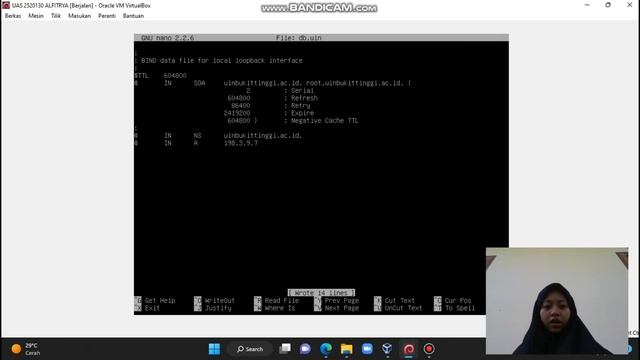640x360 pixels.
Task: Click the Windows Start button
Action: click(x=214, y=349)
